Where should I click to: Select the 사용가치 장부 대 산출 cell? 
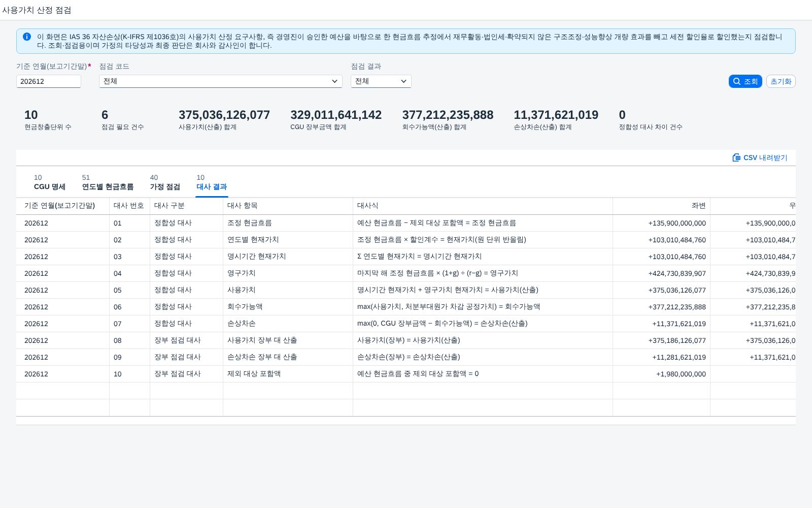(288, 340)
